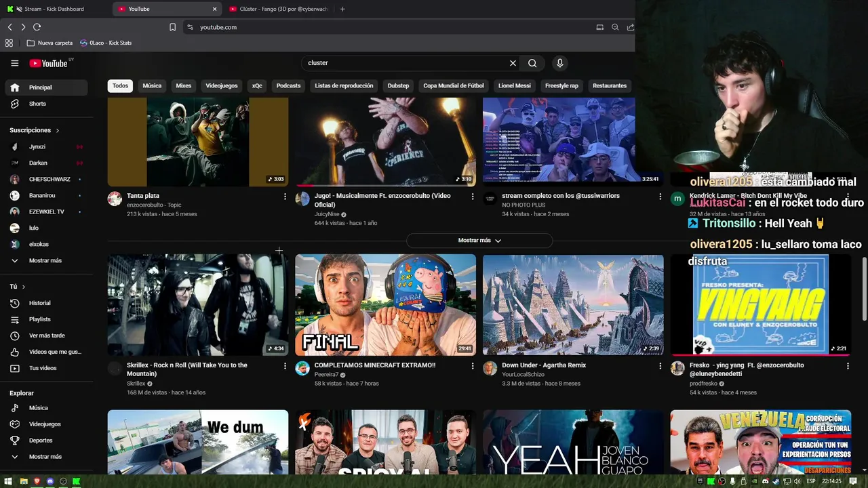Viewport: 868px width, 488px height.
Task: Select the Dubstep filter chip
Action: point(398,86)
